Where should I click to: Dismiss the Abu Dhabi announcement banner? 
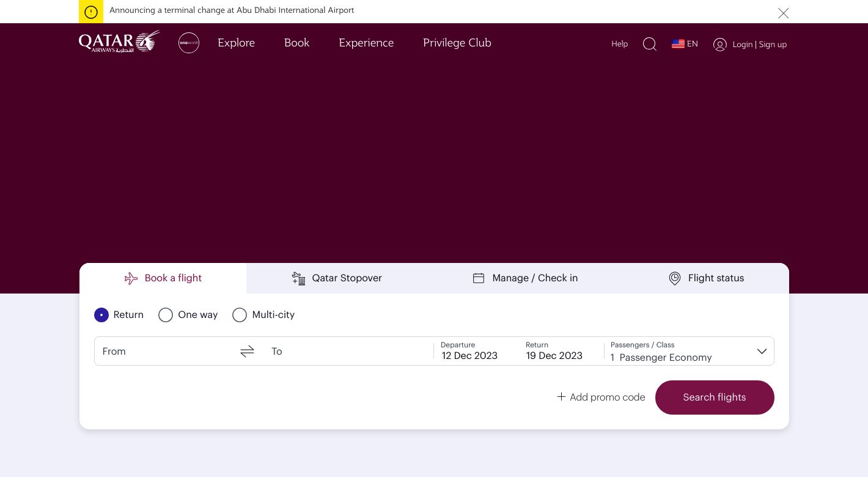tap(783, 13)
